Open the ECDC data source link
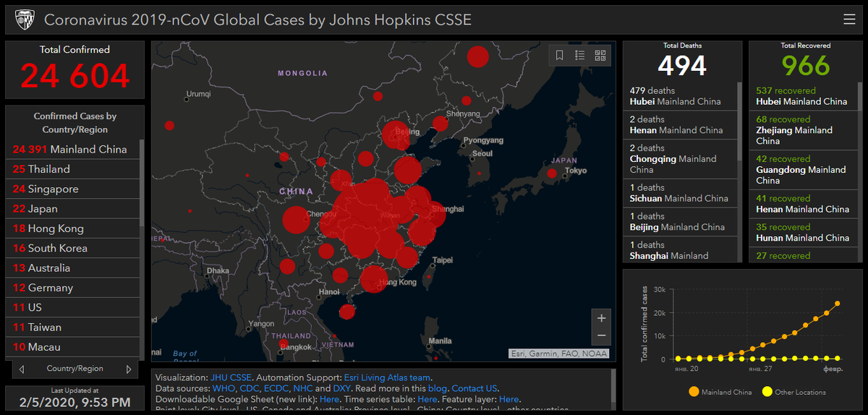Viewport: 868px width, 415px height. pos(277,388)
